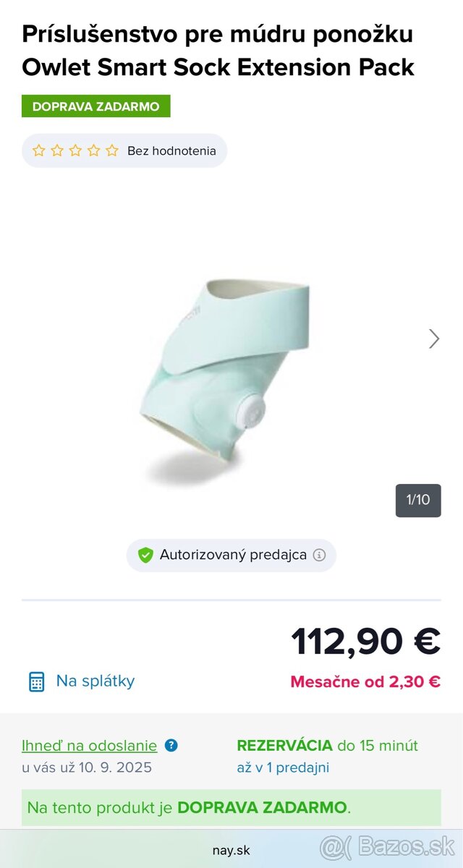Click the green shield checkmark badge icon
This screenshot has width=463, height=868.
145,556
